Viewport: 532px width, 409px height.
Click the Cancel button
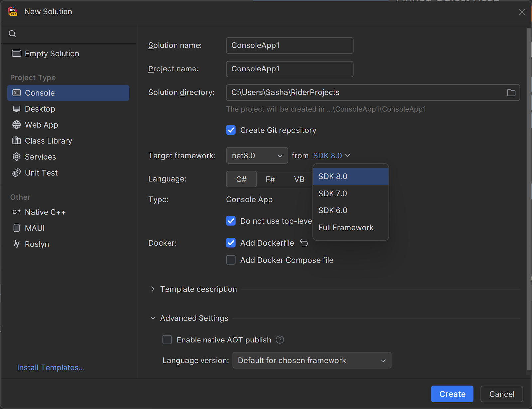502,394
